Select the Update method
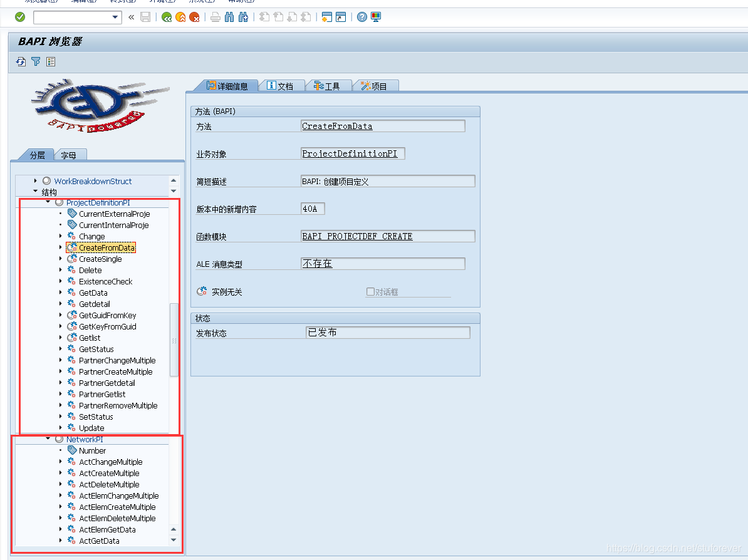This screenshot has height=560, width=748. [91, 428]
